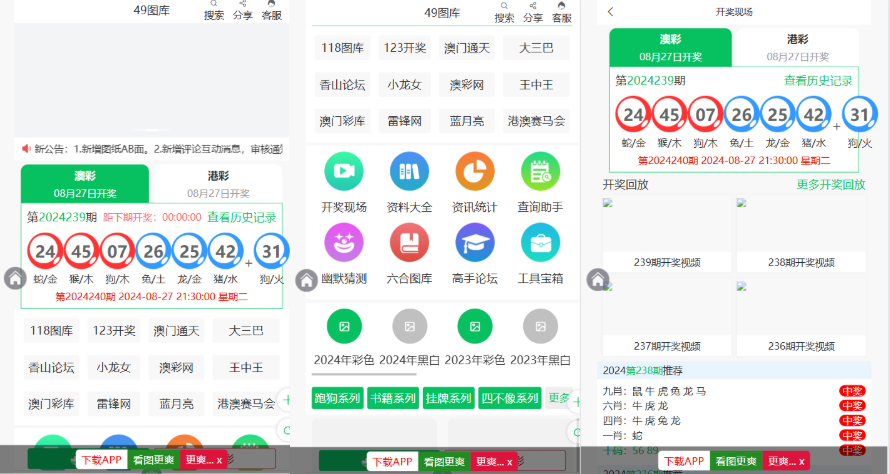Click 下载APP on the left screen bottom bar

pyautogui.click(x=101, y=460)
